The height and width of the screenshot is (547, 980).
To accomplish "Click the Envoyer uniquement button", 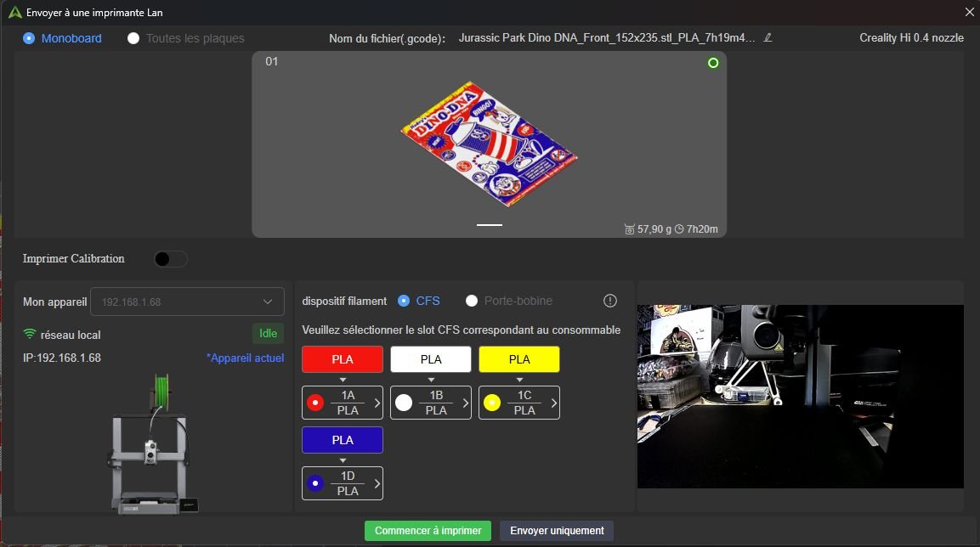I will coord(557,531).
